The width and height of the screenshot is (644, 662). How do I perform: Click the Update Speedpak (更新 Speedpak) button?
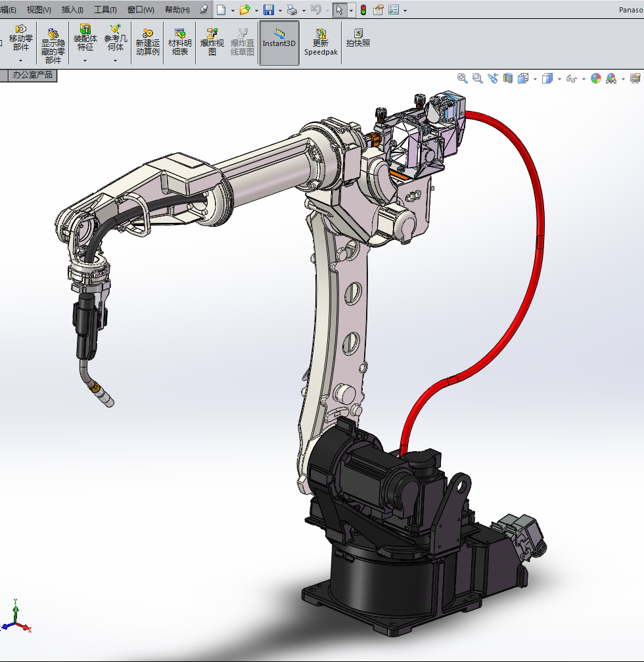click(321, 42)
